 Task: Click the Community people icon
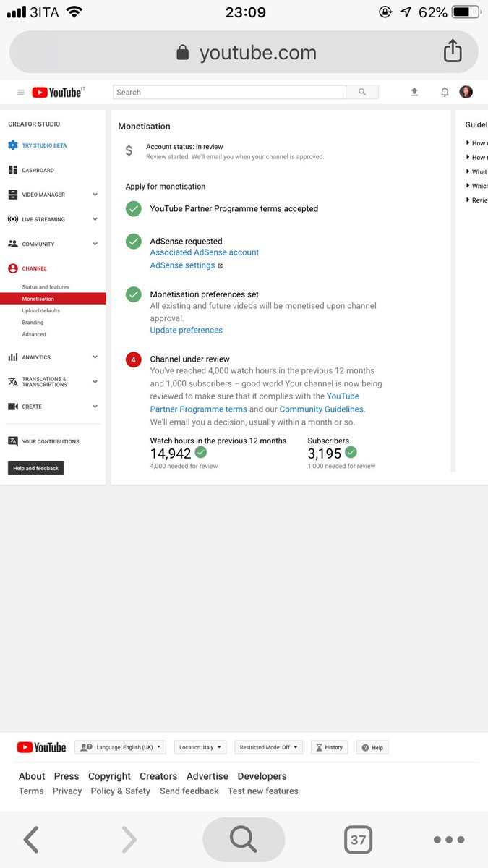pyautogui.click(x=13, y=244)
